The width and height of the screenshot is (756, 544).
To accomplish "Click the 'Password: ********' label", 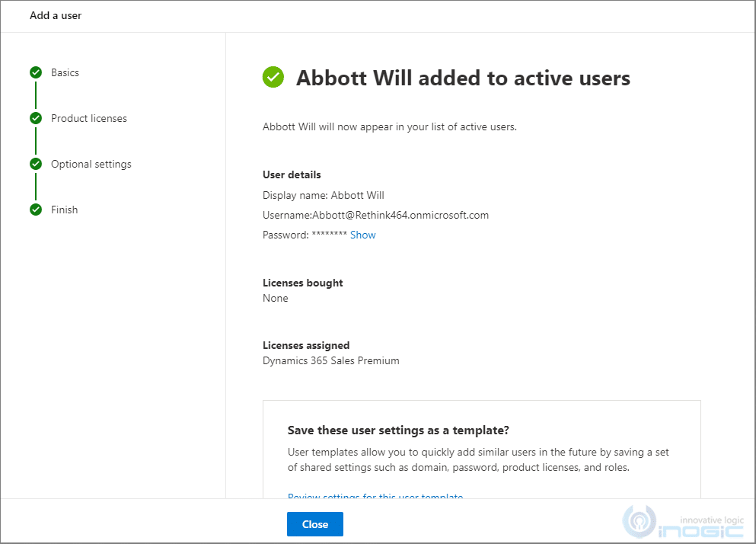I will pos(305,235).
